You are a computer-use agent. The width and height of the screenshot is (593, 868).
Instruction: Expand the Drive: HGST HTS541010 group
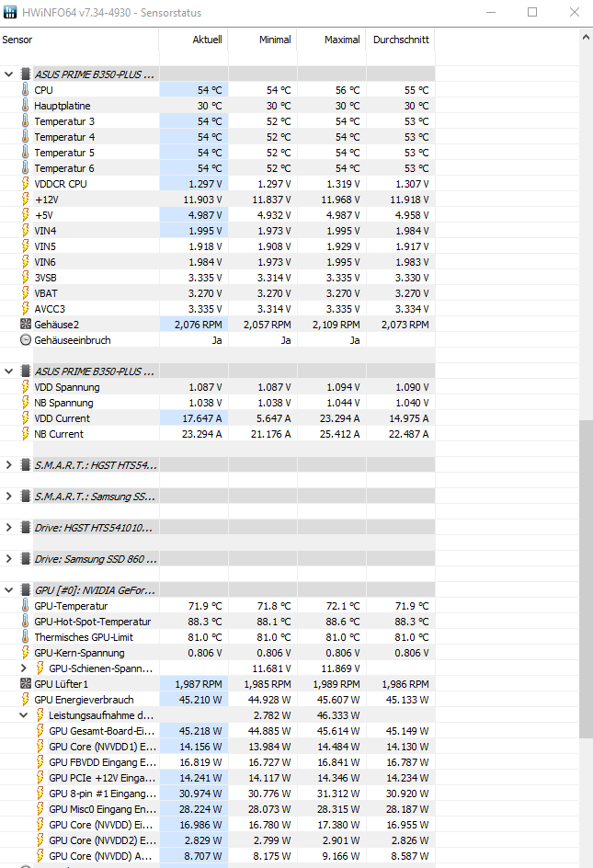pos(9,528)
